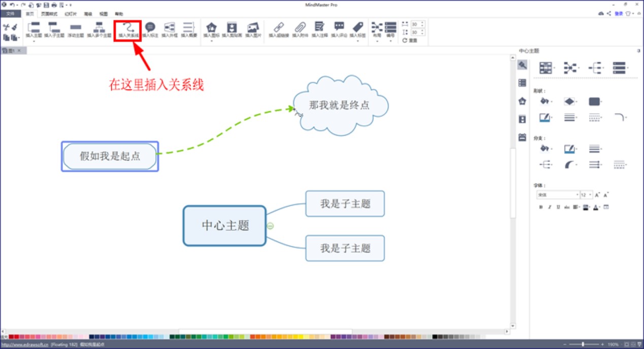This screenshot has width=644, height=349.
Task: Select the 中心主题 central topic node
Action: [x=225, y=226]
